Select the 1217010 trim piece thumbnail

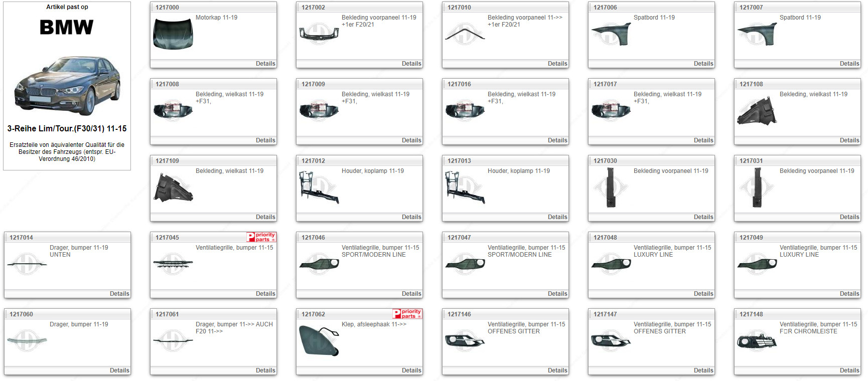465,34
